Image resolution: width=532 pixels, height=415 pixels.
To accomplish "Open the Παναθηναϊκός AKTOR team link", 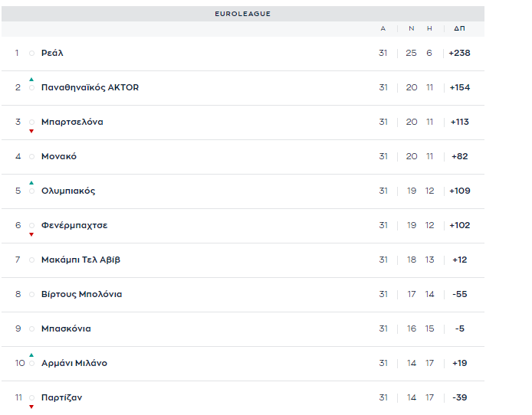I will [x=90, y=87].
